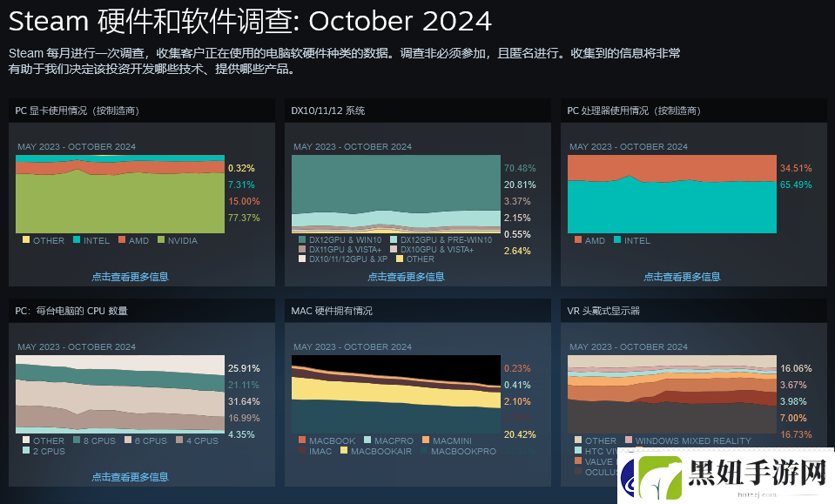Click the 0.32% value in graphics card panel
The width and height of the screenshot is (835, 504).
click(241, 168)
